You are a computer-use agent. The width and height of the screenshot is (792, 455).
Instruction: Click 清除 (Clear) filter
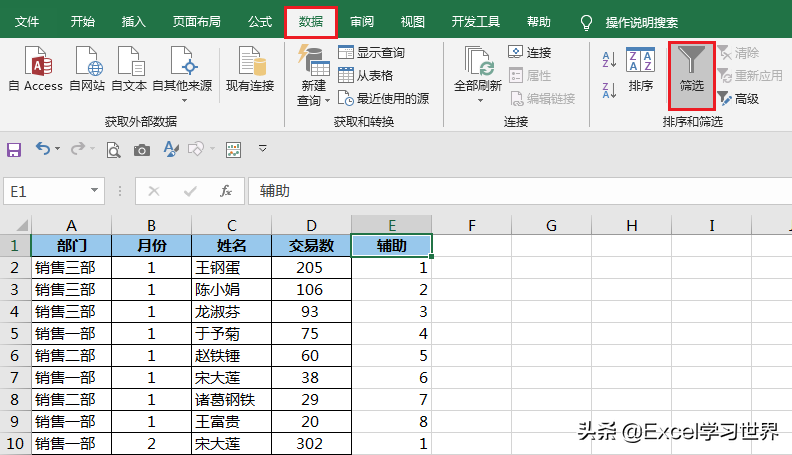(x=738, y=53)
